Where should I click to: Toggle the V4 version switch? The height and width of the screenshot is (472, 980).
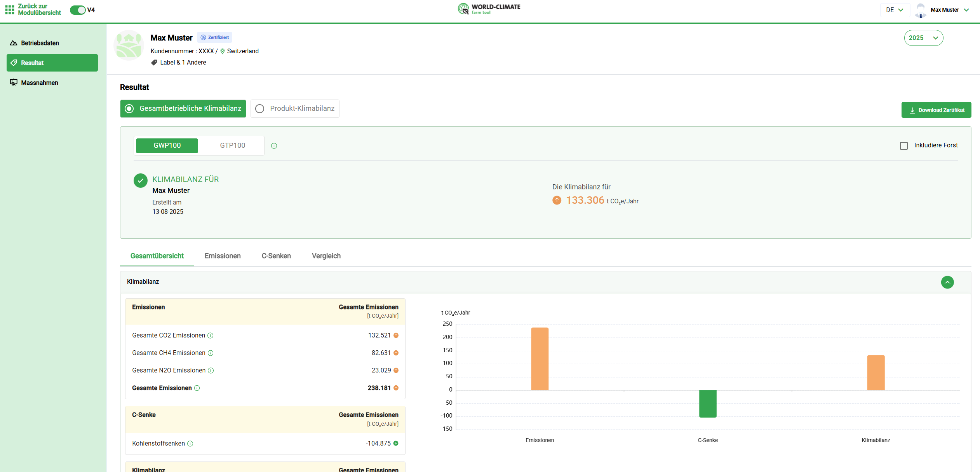[78, 10]
